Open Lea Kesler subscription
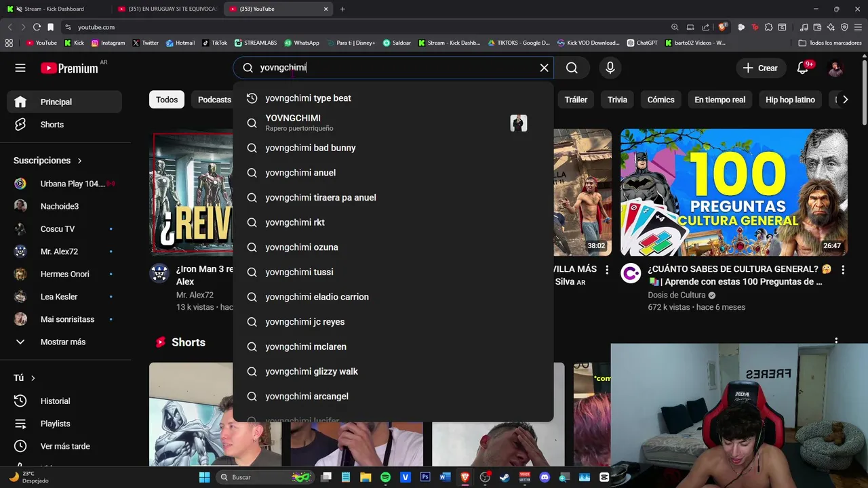Viewport: 868px width, 488px height. pyautogui.click(x=64, y=297)
